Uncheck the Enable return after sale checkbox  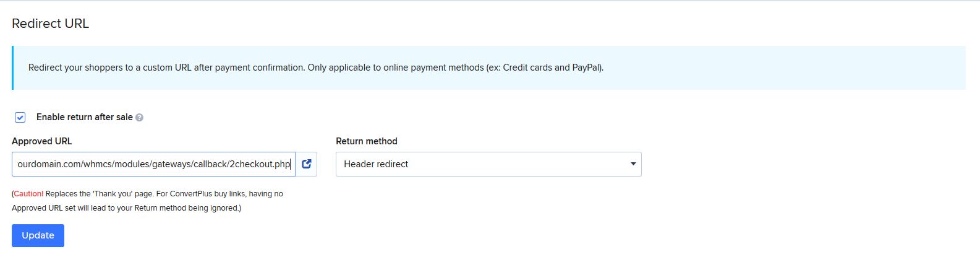(20, 118)
